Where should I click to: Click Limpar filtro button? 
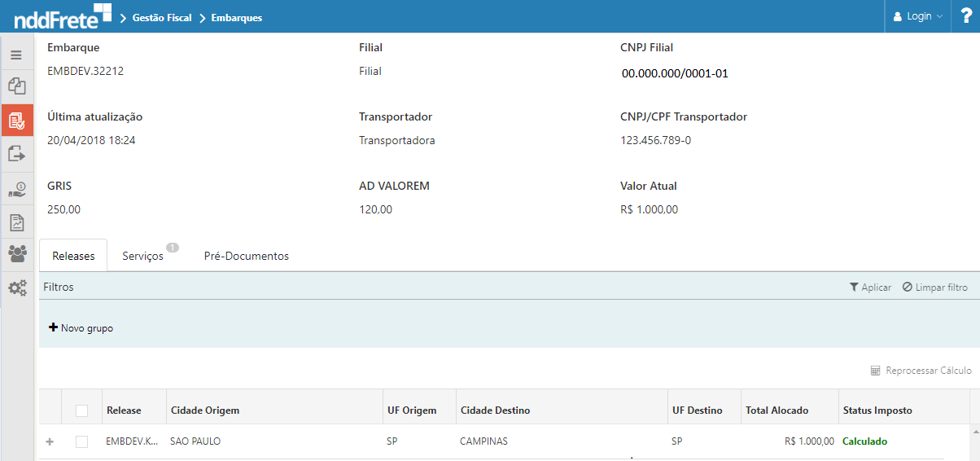[x=935, y=288]
